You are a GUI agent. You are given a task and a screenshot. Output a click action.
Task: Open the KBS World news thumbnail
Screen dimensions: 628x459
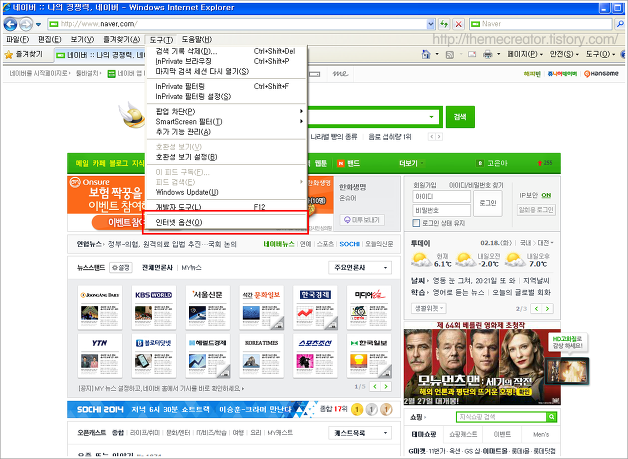coord(153,308)
